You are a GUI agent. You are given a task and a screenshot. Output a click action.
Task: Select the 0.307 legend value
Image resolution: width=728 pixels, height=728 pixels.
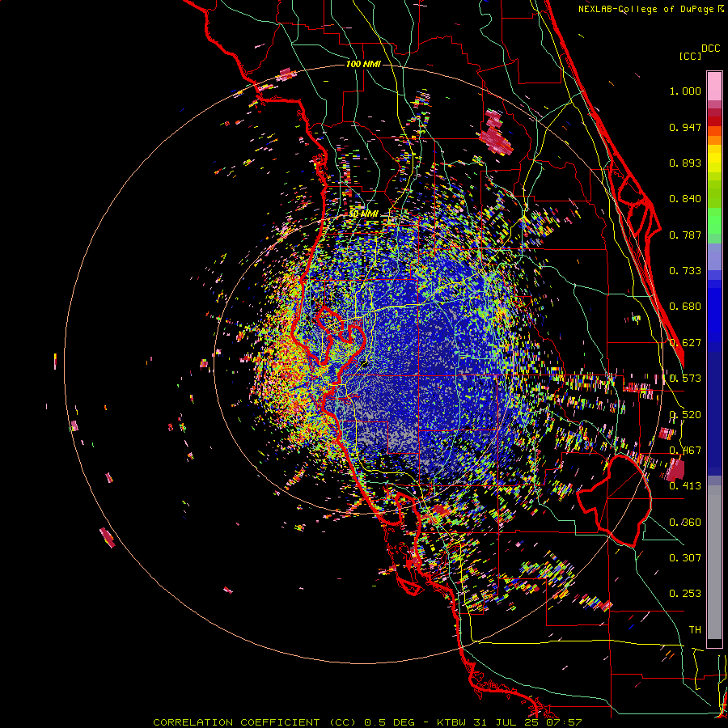click(685, 558)
